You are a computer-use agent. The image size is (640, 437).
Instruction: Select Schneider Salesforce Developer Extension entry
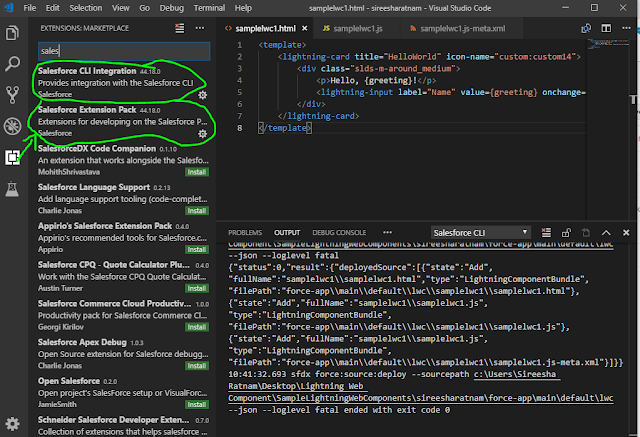pyautogui.click(x=122, y=426)
